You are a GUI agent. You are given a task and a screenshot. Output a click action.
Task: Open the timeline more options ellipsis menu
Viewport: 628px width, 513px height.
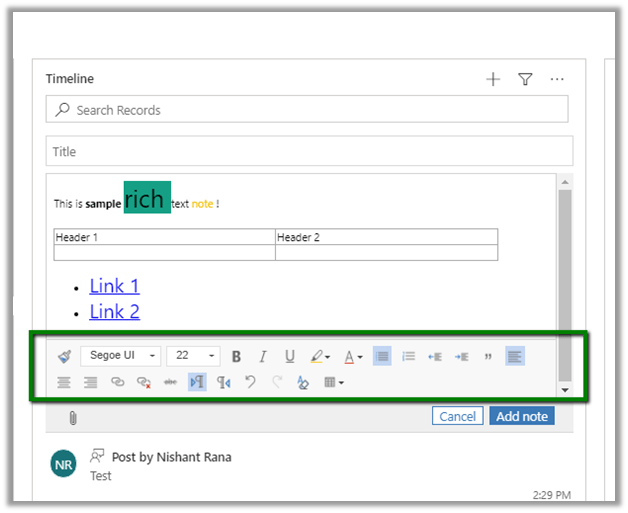[557, 80]
